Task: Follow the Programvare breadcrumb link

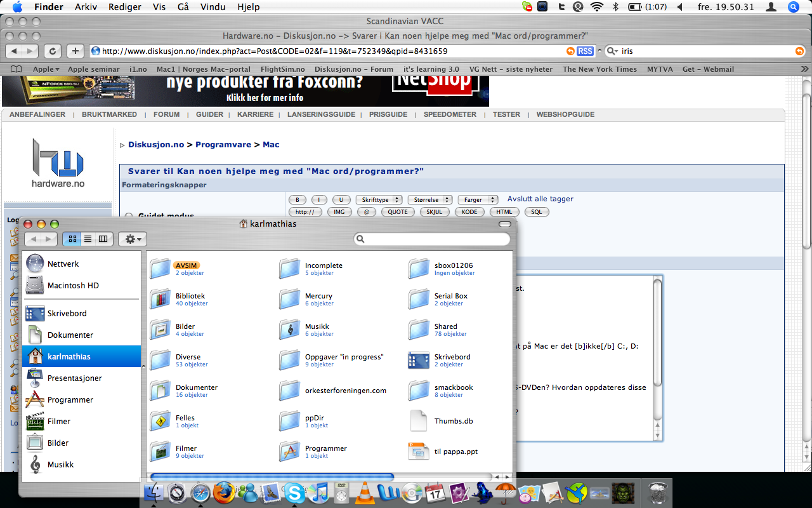Action: click(x=223, y=145)
